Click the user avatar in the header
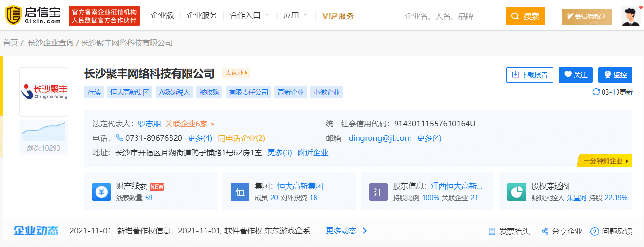This screenshot has width=644, height=247. tap(630, 16)
